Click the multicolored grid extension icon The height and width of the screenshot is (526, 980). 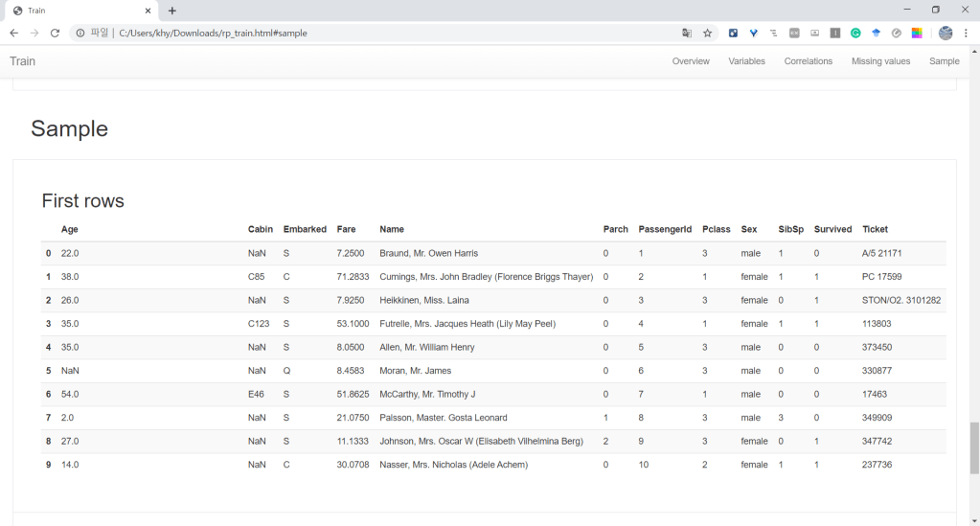(917, 33)
